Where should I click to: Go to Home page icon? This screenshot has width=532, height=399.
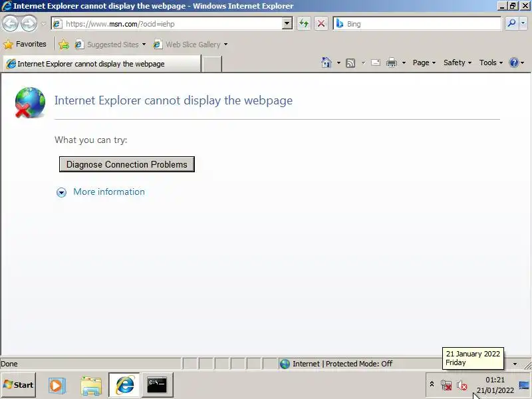pyautogui.click(x=326, y=63)
